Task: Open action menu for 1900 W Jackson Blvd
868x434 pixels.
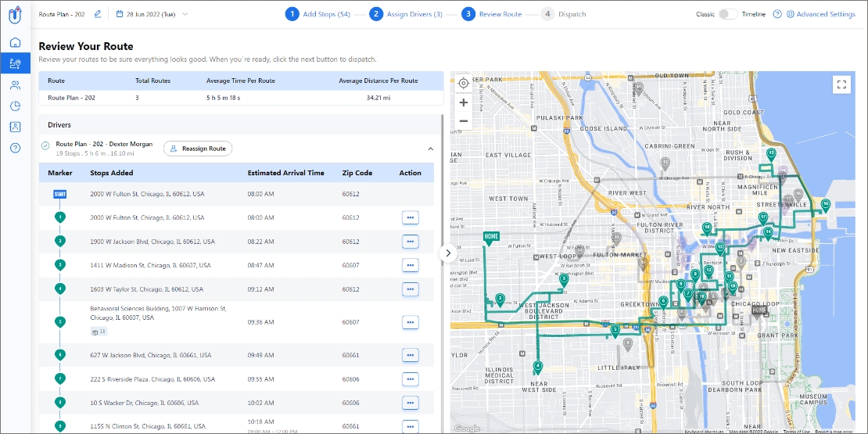Action: (x=411, y=242)
